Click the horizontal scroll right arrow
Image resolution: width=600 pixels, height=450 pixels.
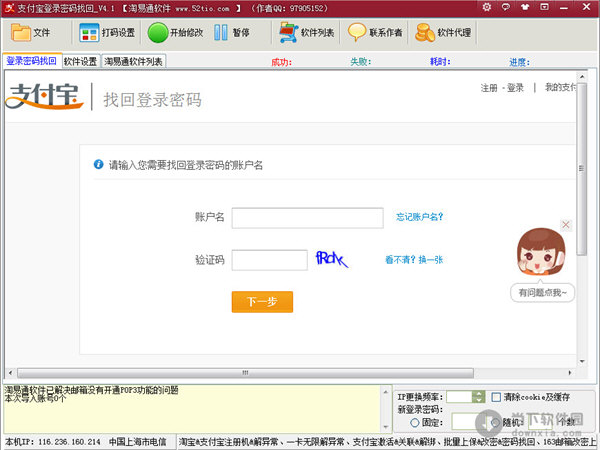[x=570, y=373]
